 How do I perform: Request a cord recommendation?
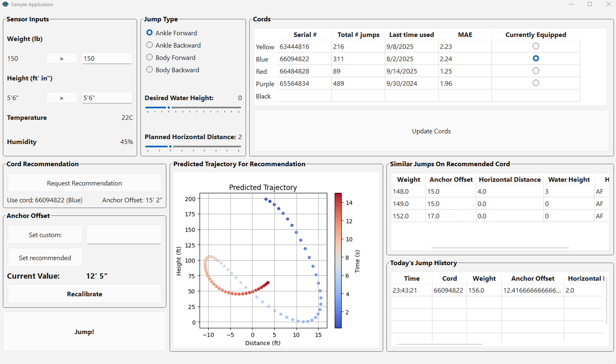pos(84,183)
